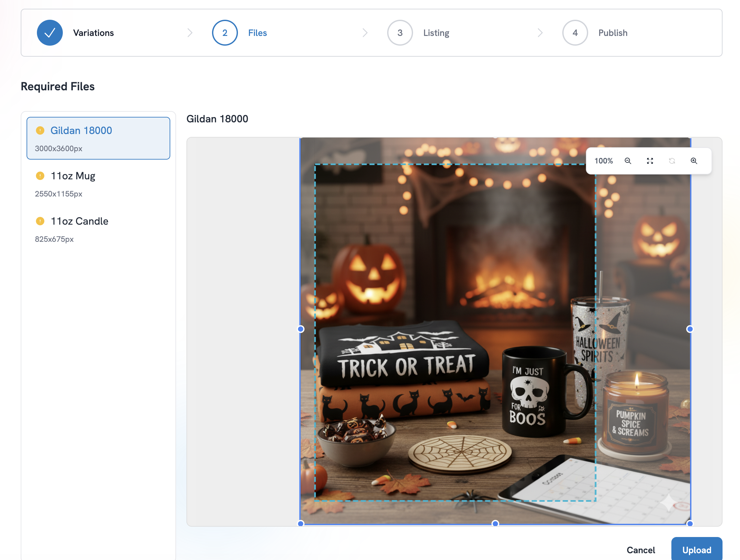
Task: Click the reset rotation icon
Action: (672, 161)
